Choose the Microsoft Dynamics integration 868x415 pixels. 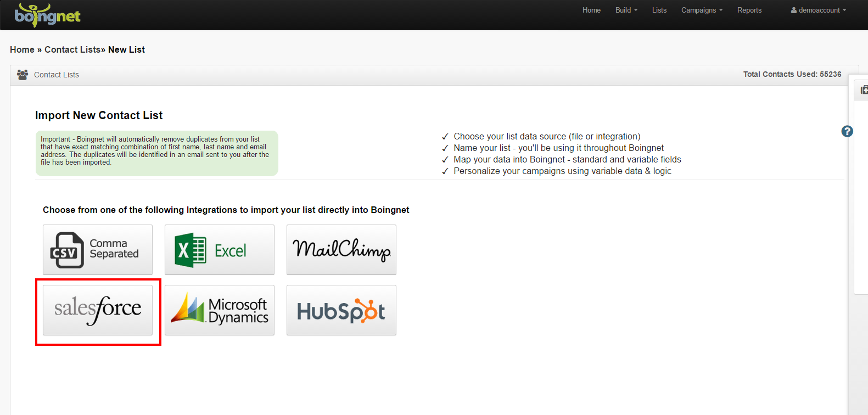[x=220, y=310]
